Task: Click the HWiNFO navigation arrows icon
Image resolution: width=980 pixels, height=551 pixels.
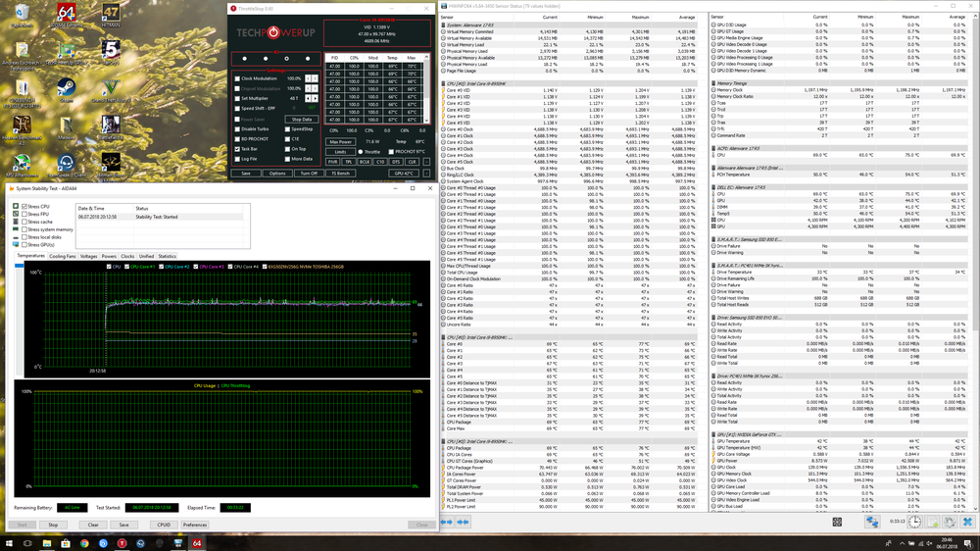Action: pos(448,523)
